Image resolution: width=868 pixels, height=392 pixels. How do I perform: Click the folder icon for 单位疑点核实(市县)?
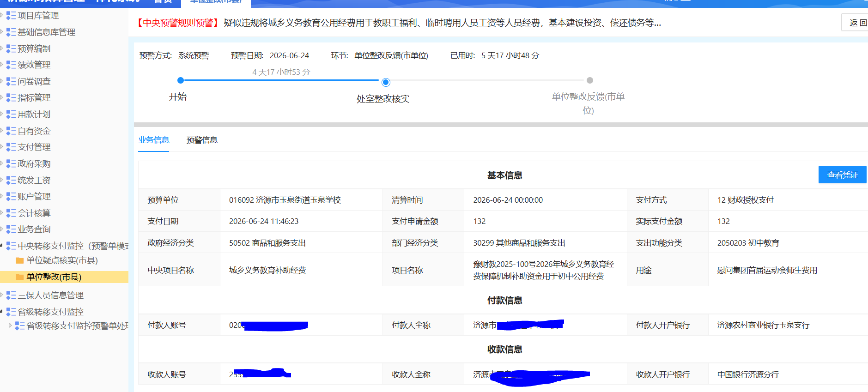[20, 260]
